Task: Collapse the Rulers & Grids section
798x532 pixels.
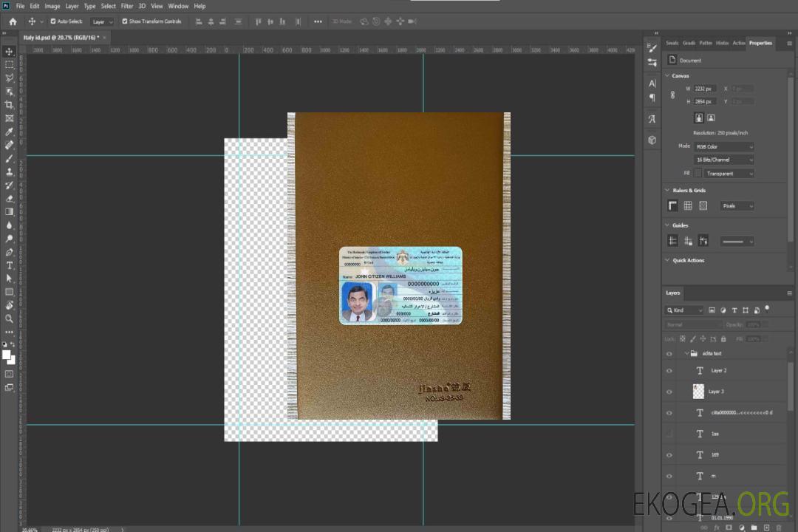Action: pyautogui.click(x=667, y=191)
